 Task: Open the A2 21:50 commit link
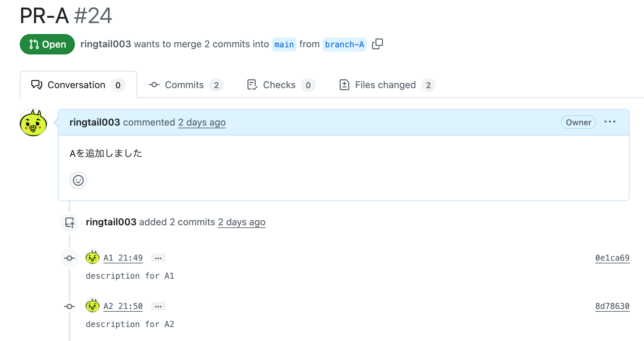pyautogui.click(x=123, y=306)
